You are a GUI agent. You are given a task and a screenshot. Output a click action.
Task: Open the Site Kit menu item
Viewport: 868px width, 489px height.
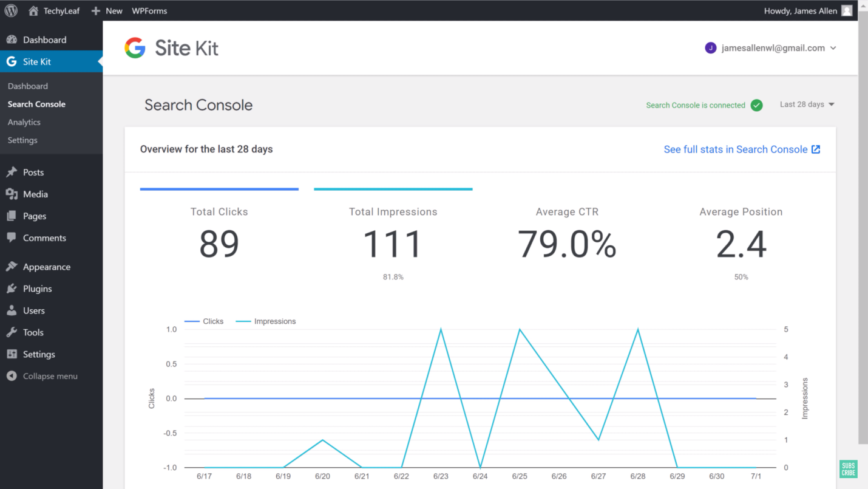click(x=52, y=61)
